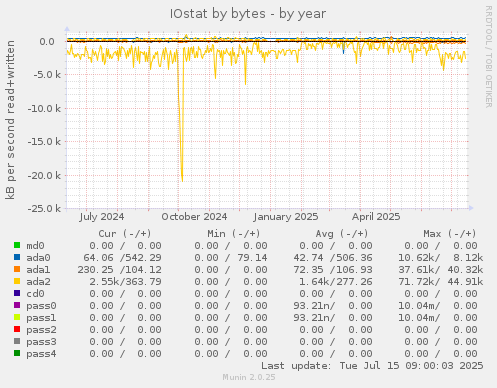Click the ada0 max value '10.62k/ 8.12k'
The height and width of the screenshot is (388, 497).
click(x=441, y=258)
